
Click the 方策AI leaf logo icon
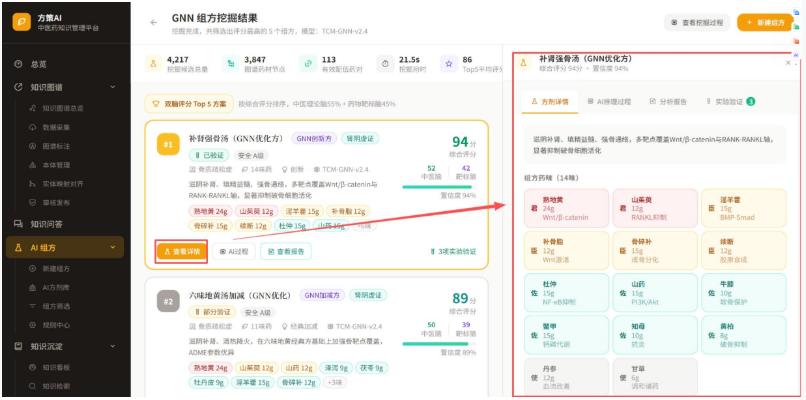pos(22,22)
